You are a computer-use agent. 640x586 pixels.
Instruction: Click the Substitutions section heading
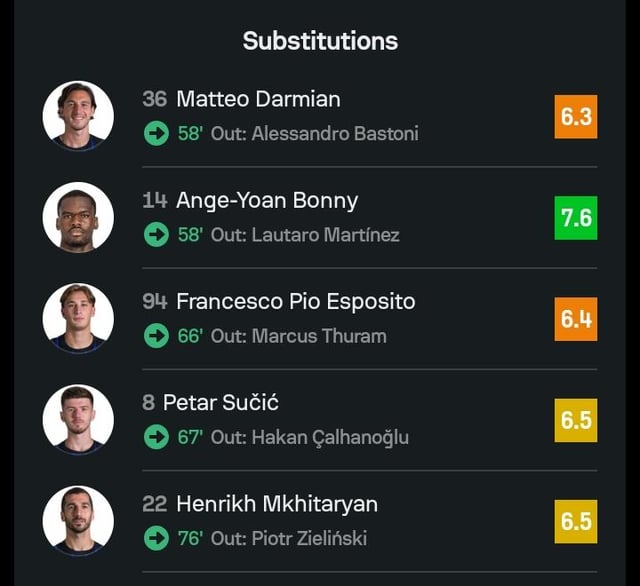click(320, 41)
